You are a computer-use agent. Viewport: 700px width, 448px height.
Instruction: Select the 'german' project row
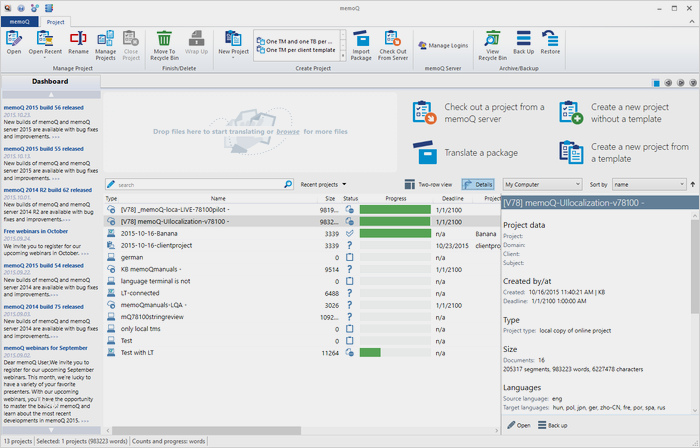(x=302, y=257)
